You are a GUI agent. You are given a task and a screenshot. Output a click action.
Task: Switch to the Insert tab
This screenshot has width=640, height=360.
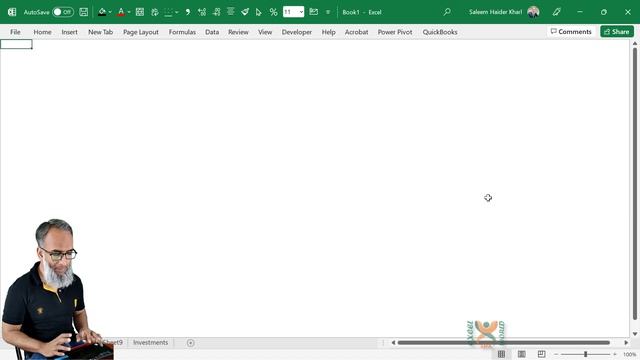tap(69, 32)
